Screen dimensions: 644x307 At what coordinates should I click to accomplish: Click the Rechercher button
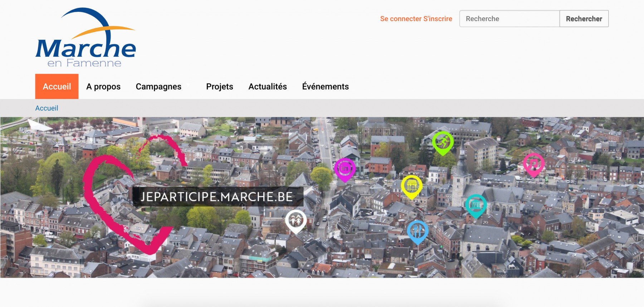click(584, 19)
